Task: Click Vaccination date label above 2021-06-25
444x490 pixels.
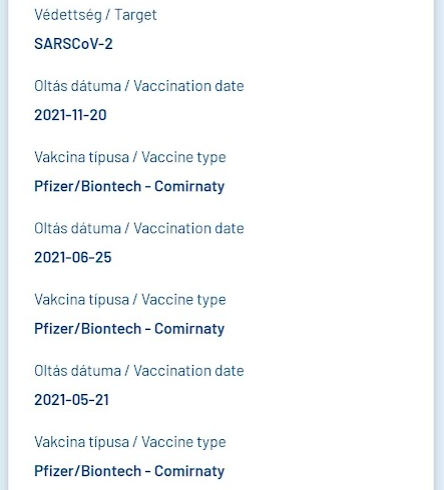Action: (x=139, y=228)
